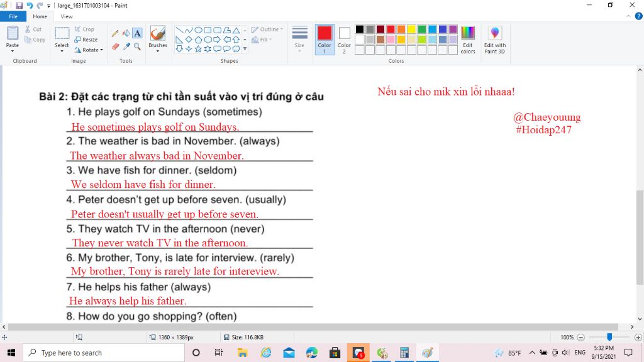Click the Paste clipboard icon
Screen dimensions: 644x362
pyautogui.click(x=13, y=33)
